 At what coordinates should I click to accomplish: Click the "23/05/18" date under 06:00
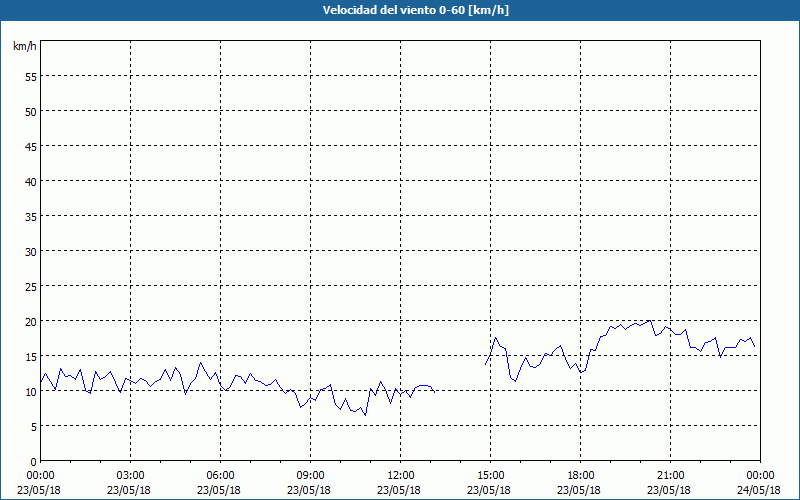pos(219,490)
